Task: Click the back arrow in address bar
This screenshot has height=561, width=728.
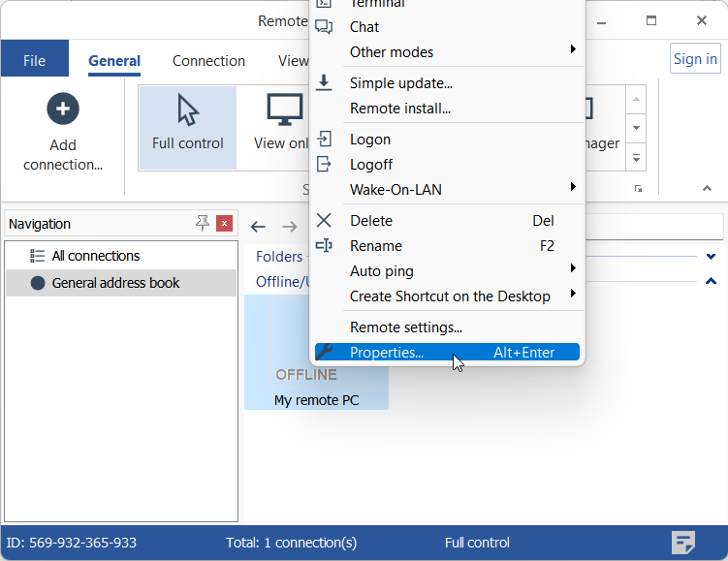Action: click(258, 227)
